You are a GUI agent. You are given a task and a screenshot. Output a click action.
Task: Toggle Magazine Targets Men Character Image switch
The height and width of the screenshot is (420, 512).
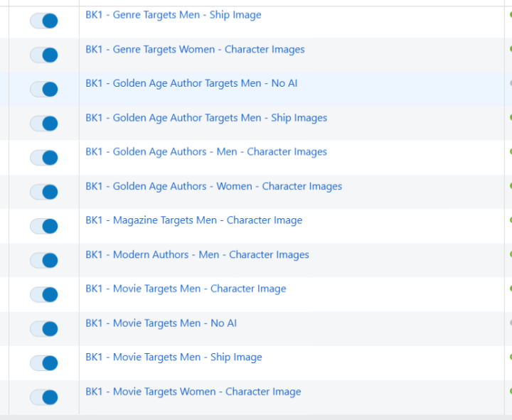tap(43, 226)
